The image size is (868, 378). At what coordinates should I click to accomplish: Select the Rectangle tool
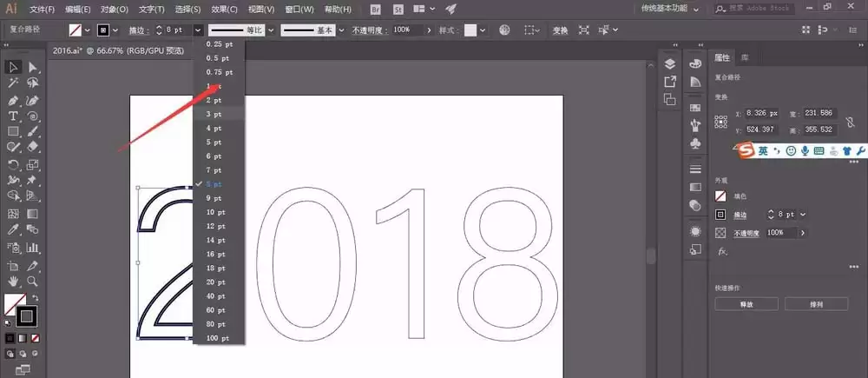13,131
